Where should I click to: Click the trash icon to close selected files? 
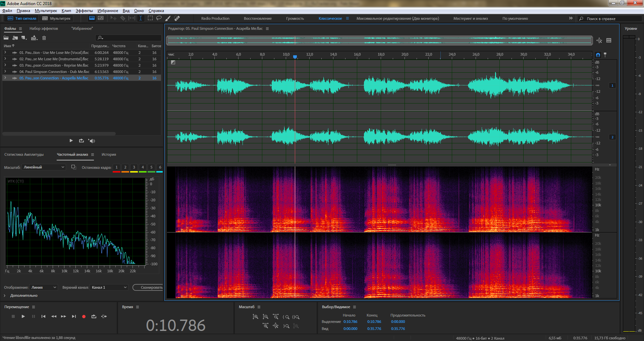pyautogui.click(x=44, y=38)
